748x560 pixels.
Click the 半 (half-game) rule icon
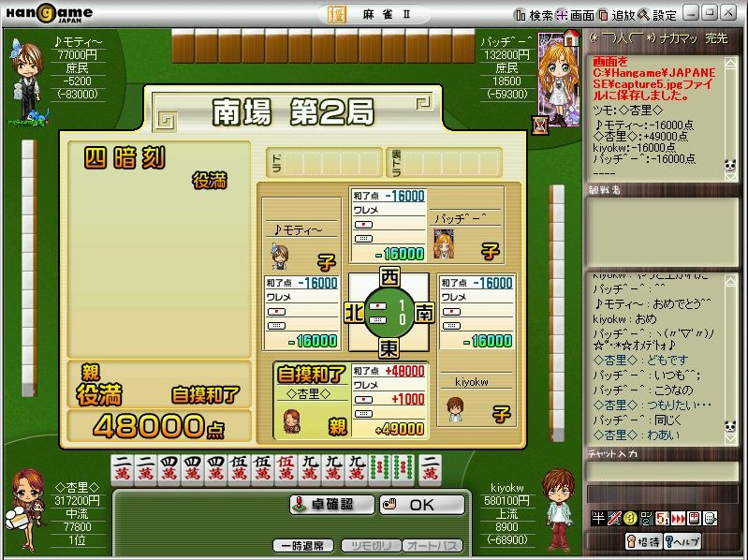pyautogui.click(x=597, y=518)
